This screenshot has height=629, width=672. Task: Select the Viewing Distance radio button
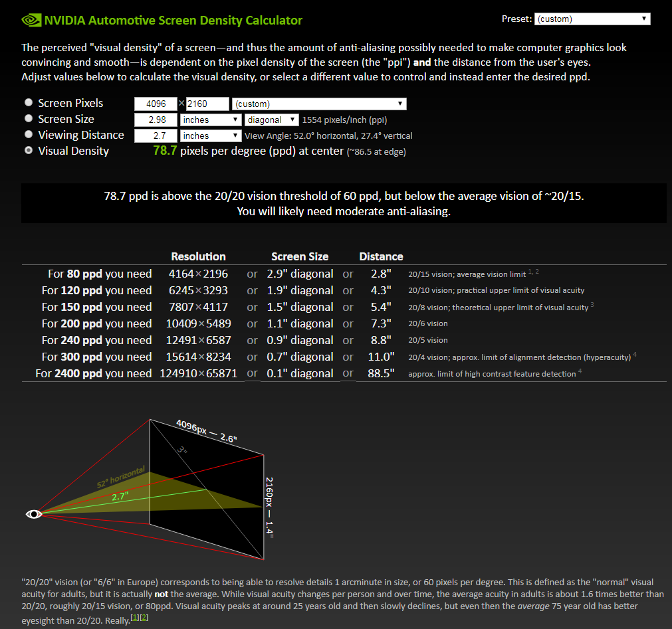point(29,134)
